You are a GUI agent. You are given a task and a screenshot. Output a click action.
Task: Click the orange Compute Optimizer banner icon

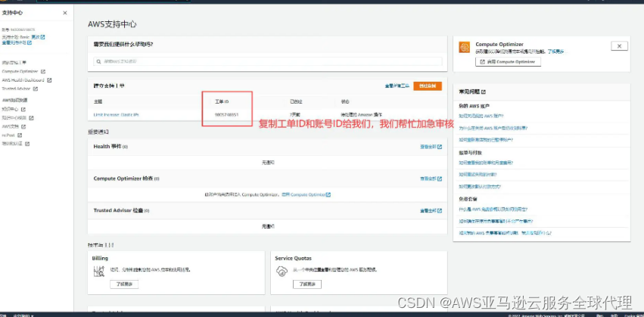(465, 47)
